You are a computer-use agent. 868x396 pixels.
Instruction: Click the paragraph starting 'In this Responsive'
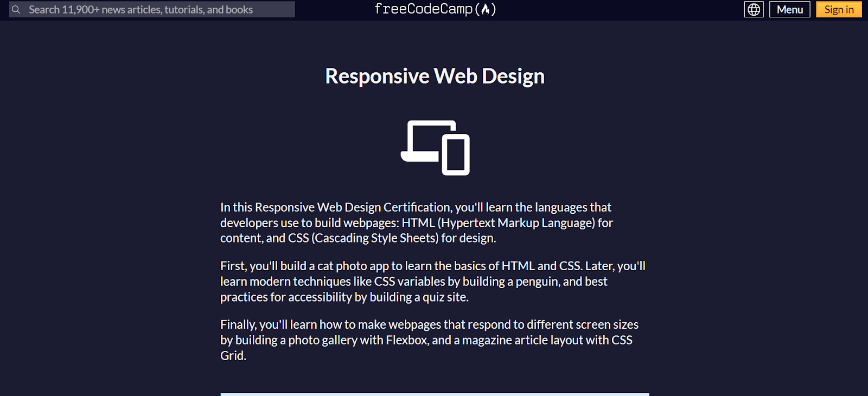416,222
